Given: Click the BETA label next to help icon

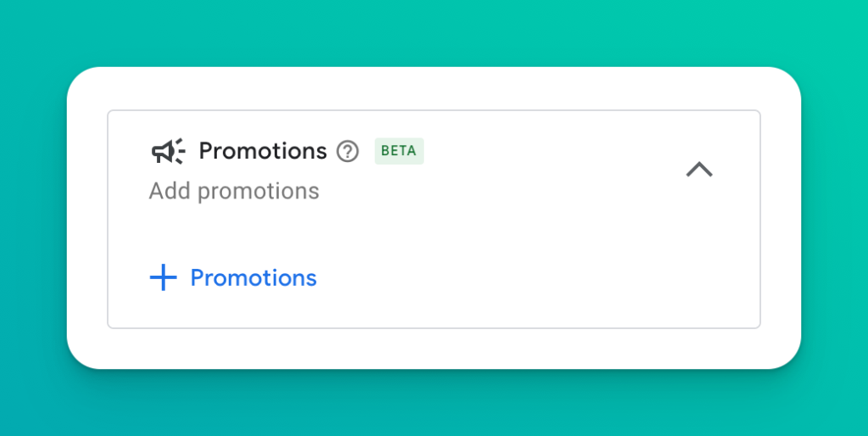Looking at the screenshot, I should pyautogui.click(x=399, y=151).
